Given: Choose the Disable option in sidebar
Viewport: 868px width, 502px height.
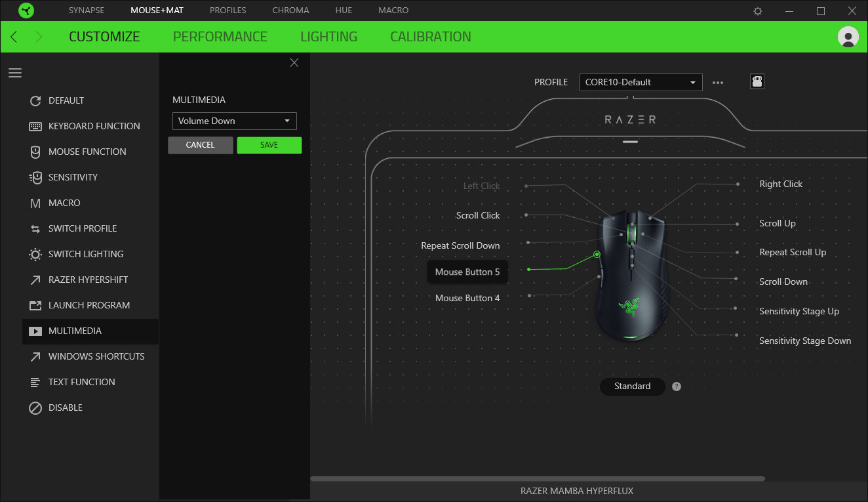Looking at the screenshot, I should click(65, 408).
